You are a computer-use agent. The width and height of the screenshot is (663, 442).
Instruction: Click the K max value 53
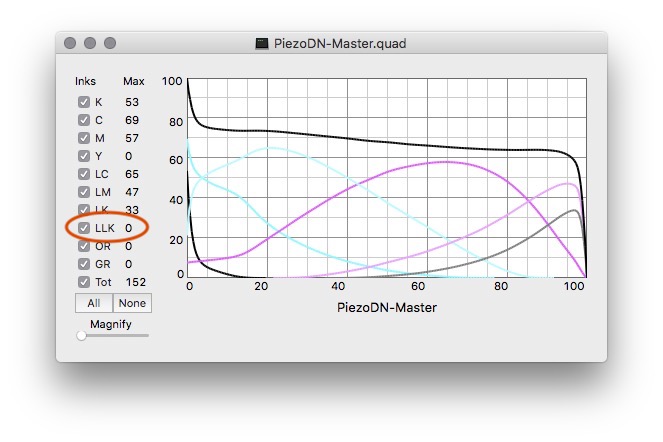tap(132, 102)
